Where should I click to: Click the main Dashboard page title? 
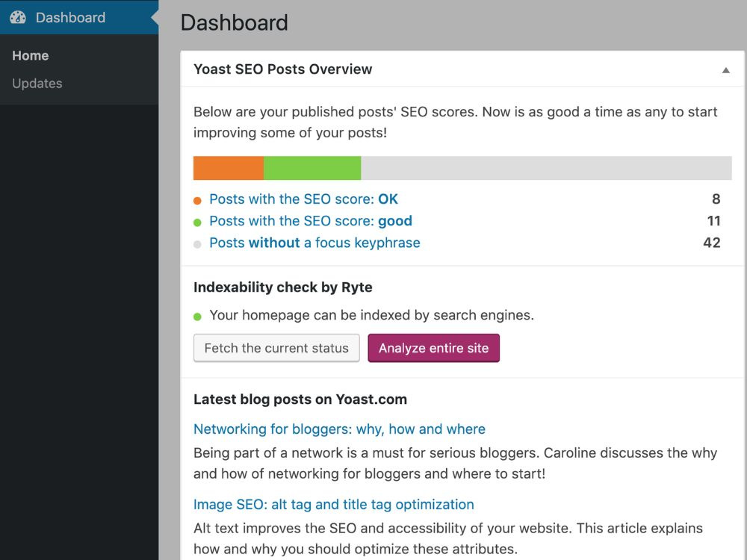(x=235, y=23)
